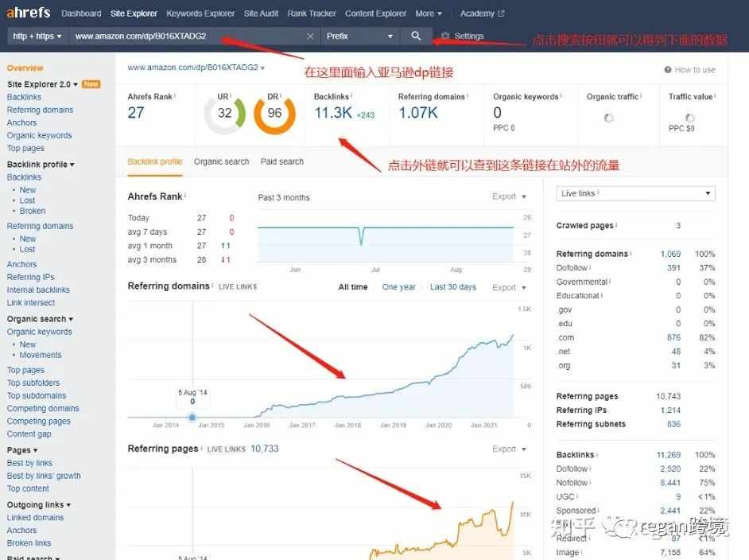Click the ahrefs logo
This screenshot has width=749, height=560.
click(28, 13)
